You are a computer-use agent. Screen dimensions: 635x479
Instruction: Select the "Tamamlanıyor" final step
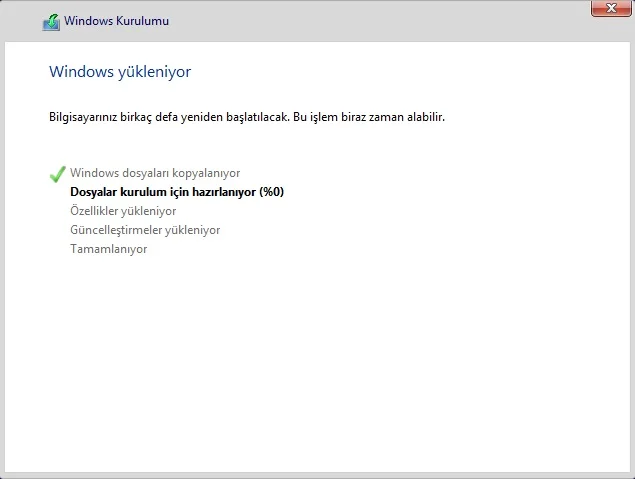click(x=108, y=249)
